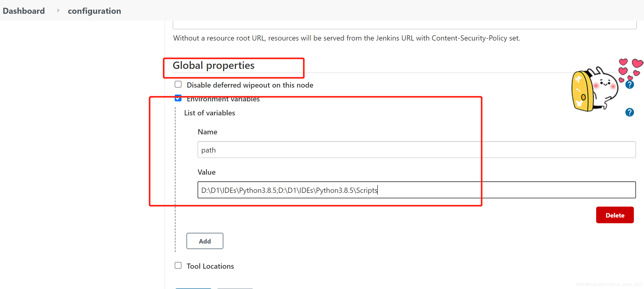The width and height of the screenshot is (644, 289).
Task: Delete the path environment variable
Action: point(615,215)
